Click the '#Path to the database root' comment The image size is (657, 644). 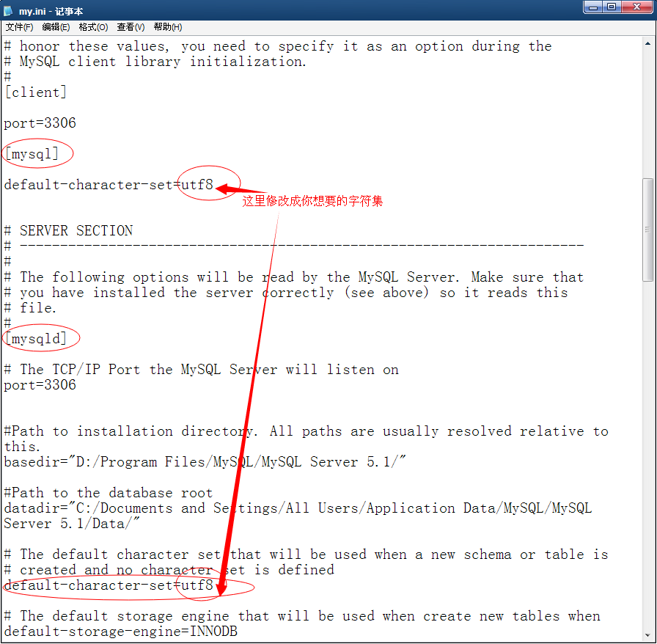coord(109,493)
